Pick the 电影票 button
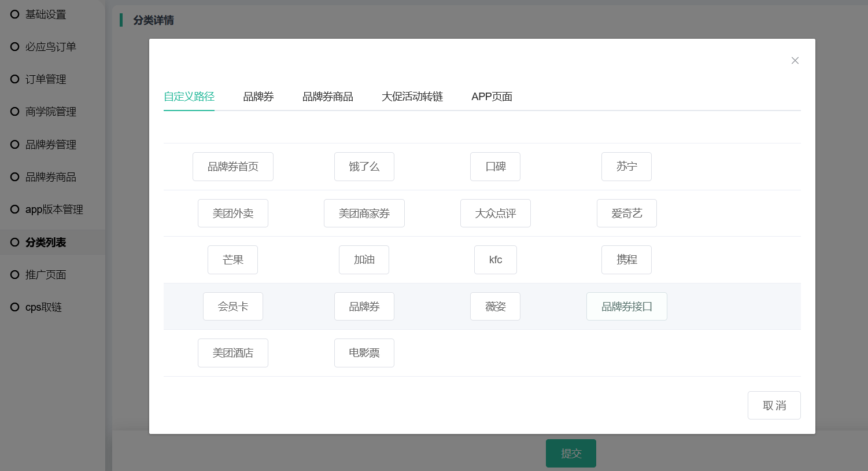The height and width of the screenshot is (471, 868). [x=364, y=353]
